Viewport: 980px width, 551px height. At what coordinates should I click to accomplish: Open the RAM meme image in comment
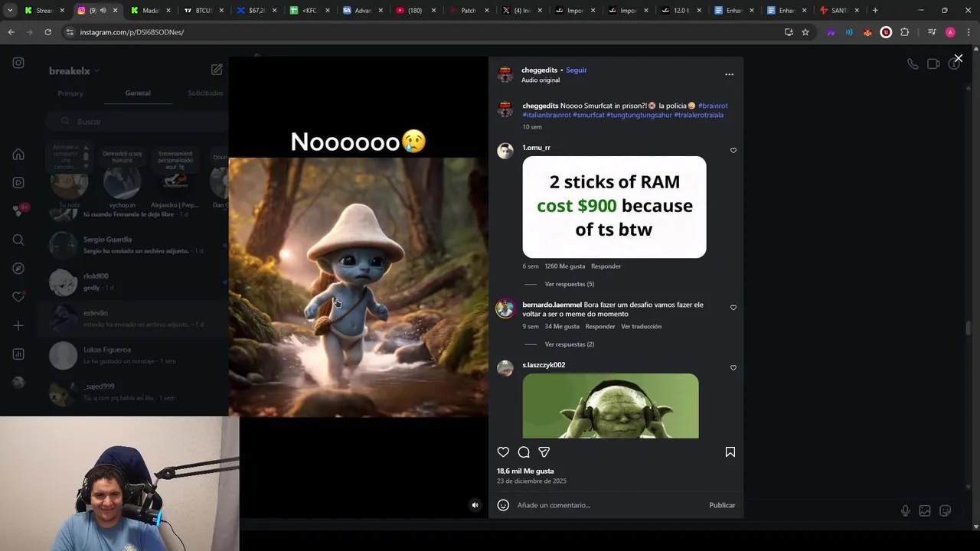coord(614,207)
